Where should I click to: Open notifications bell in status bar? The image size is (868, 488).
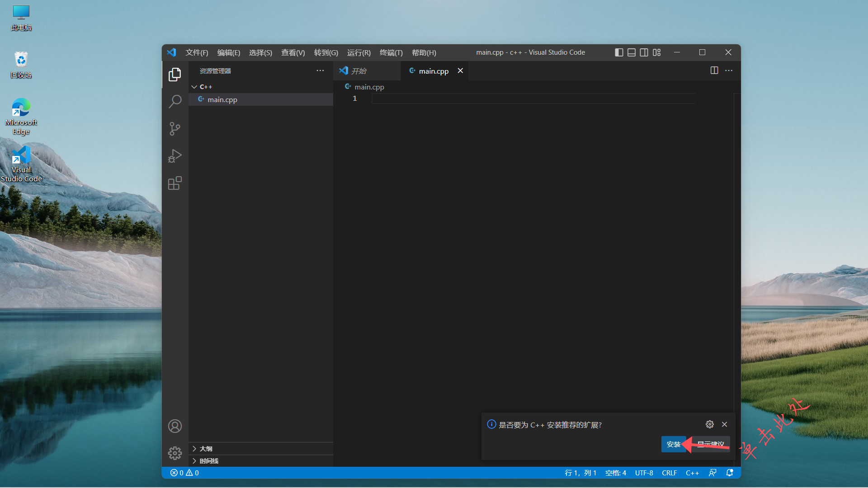point(730,473)
